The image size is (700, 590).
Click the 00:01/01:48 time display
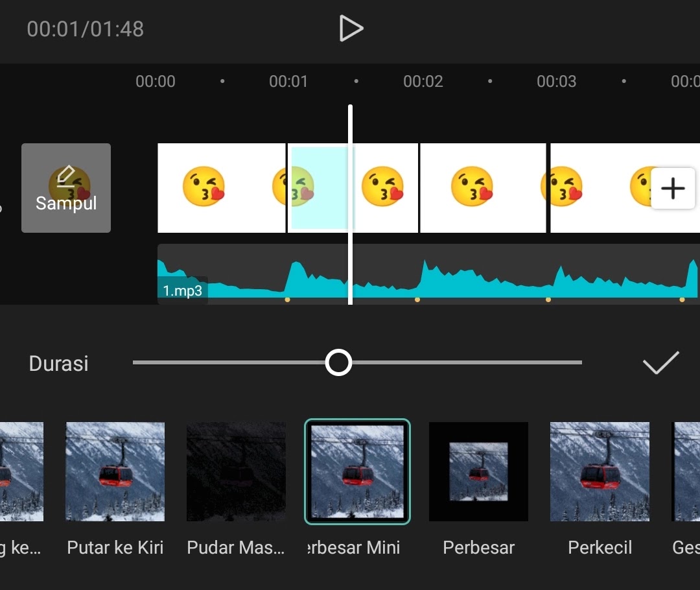point(86,29)
